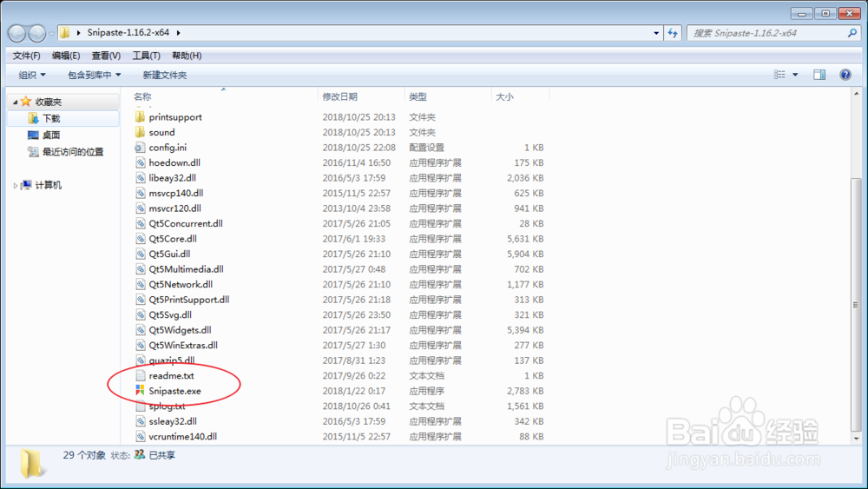Click the Back navigation arrow

[x=17, y=34]
